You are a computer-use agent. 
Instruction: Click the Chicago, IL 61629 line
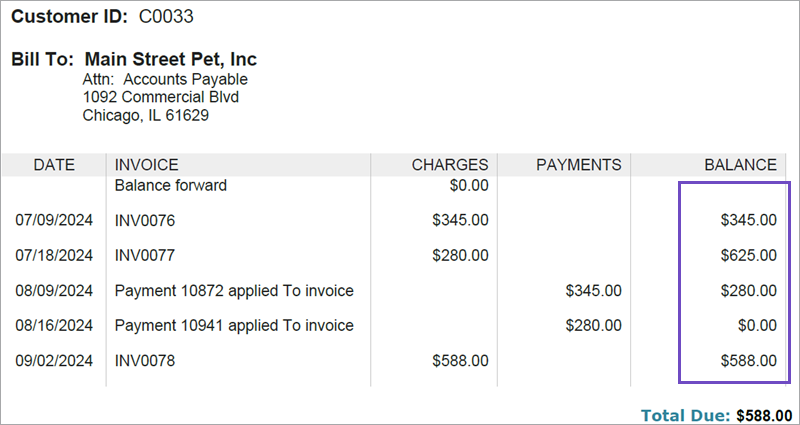(x=145, y=116)
